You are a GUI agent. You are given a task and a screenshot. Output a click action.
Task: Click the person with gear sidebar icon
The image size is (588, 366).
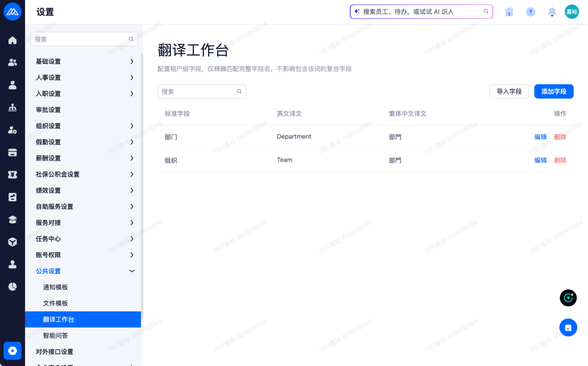[x=13, y=130]
